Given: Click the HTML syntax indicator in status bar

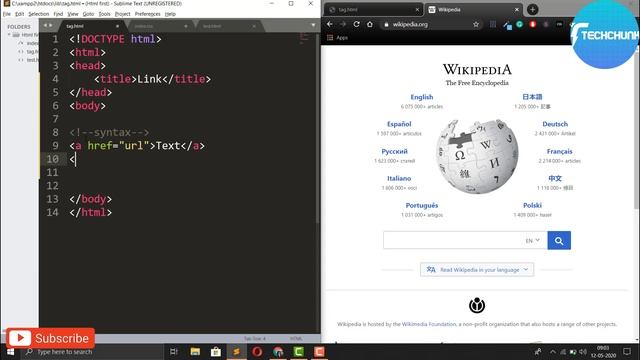Looking at the screenshot, I should point(296,338).
